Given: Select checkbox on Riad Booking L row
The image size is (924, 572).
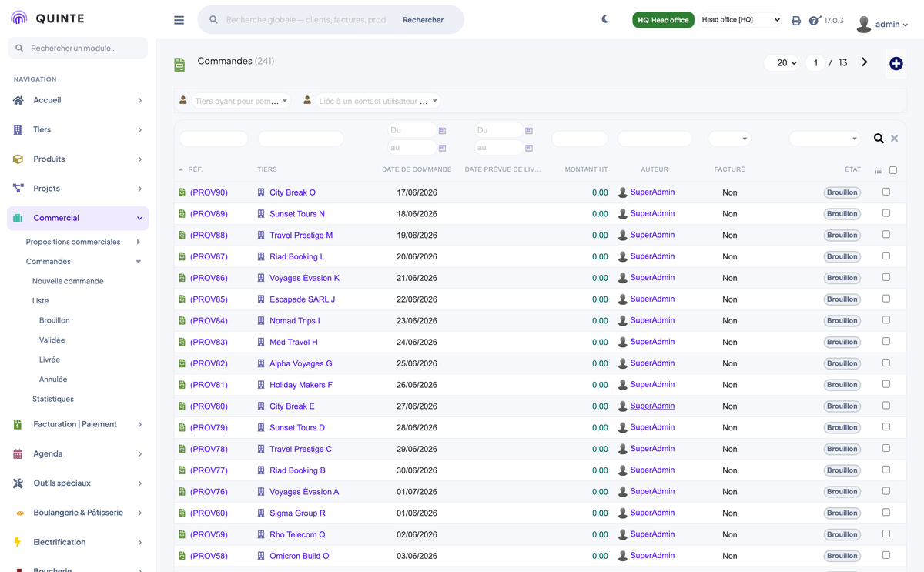Looking at the screenshot, I should [886, 256].
